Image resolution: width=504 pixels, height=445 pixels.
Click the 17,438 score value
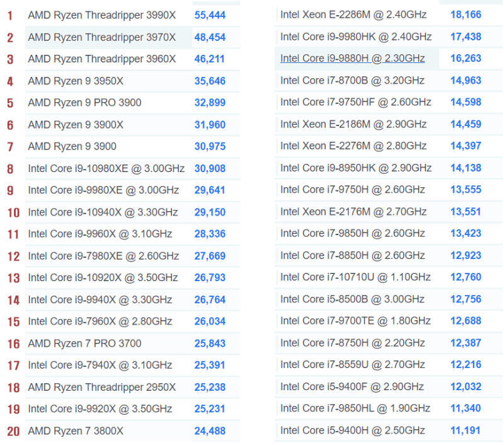466,37
